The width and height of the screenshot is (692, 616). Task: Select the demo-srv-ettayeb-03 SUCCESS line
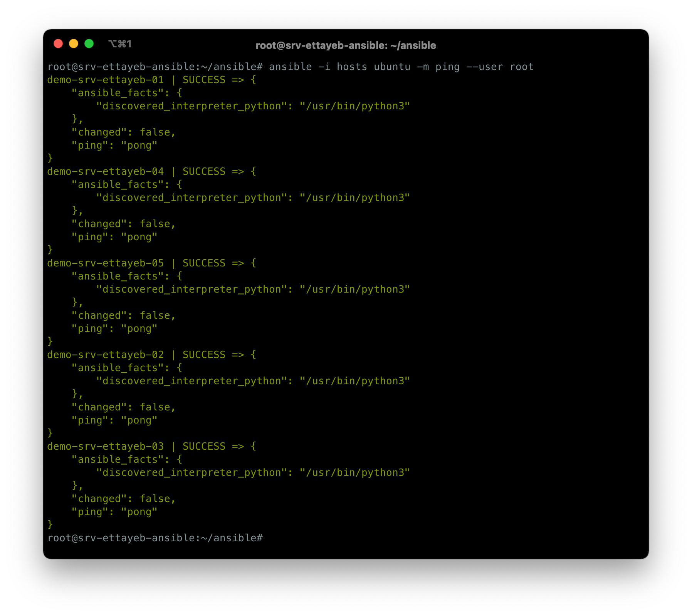click(152, 447)
